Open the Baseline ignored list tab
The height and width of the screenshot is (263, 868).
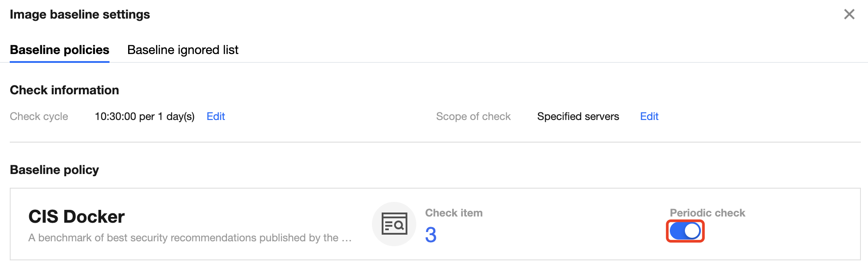[x=183, y=50]
